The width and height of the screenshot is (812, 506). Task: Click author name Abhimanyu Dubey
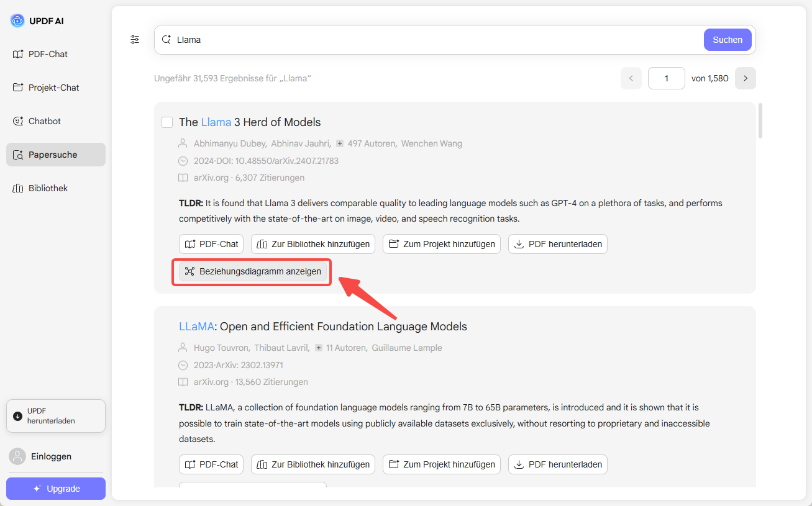point(229,143)
